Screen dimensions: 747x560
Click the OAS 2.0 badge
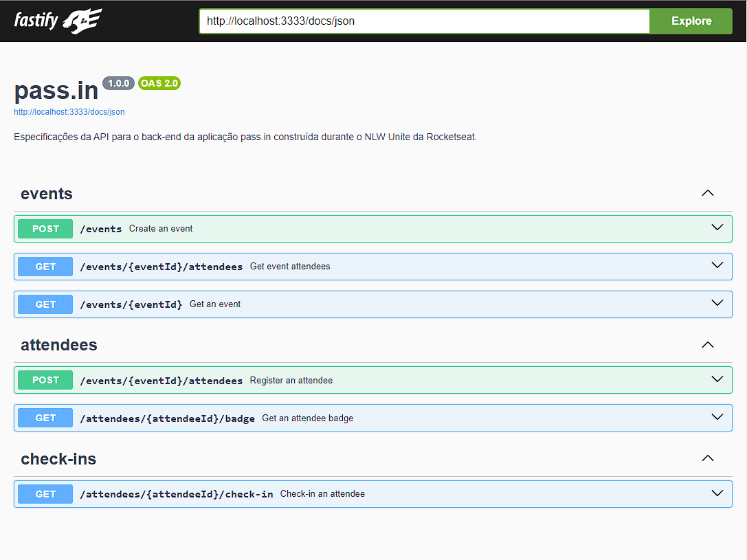coord(159,83)
